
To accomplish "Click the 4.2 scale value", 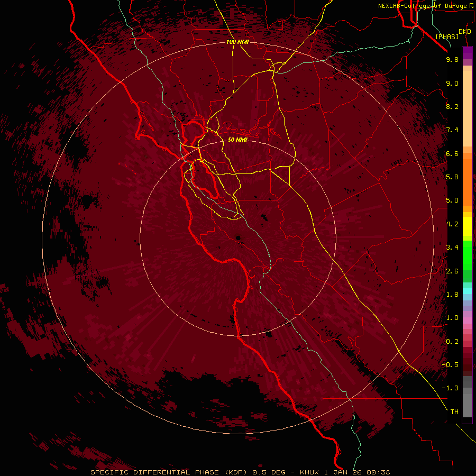I will (x=452, y=224).
